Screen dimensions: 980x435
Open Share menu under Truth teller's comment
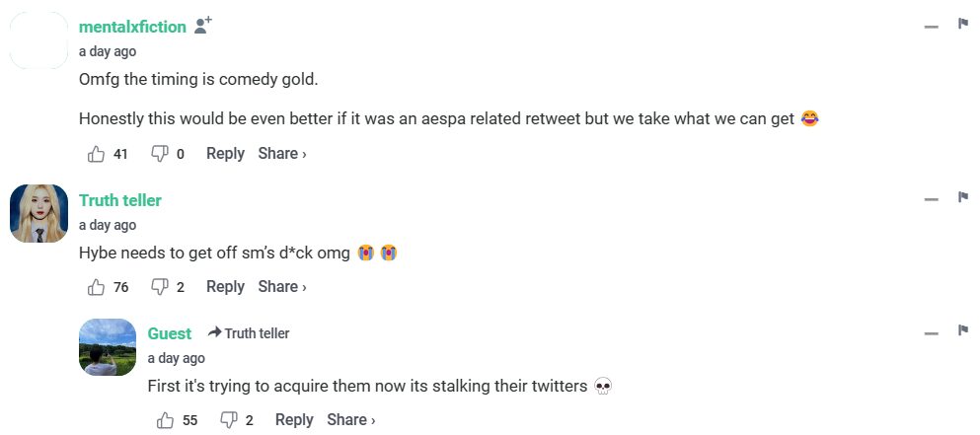pos(281,287)
